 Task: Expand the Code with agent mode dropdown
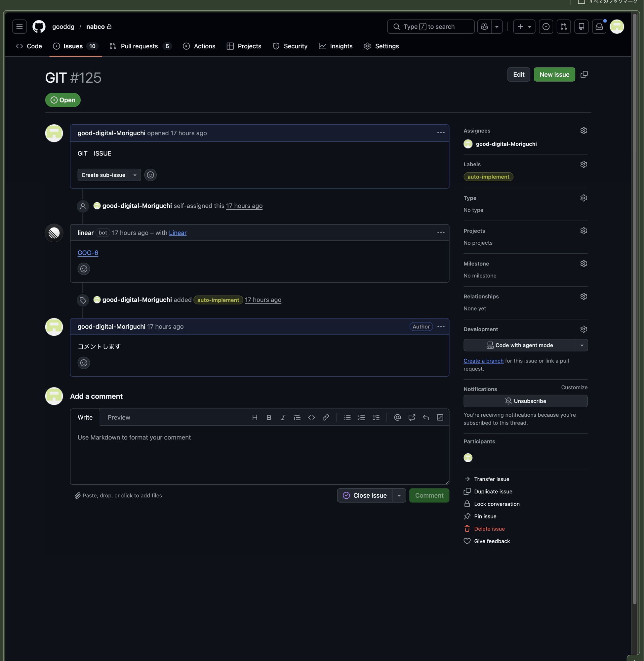582,345
